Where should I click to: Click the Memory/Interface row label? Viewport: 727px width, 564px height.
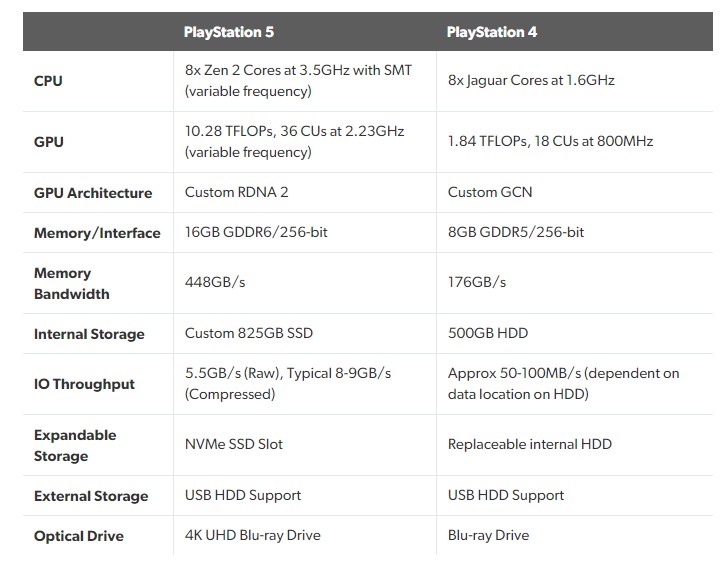(97, 233)
